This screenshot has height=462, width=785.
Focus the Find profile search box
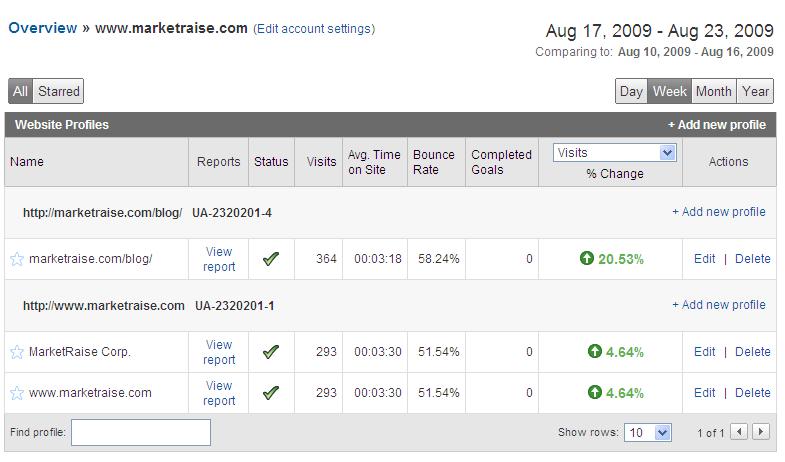pos(141,432)
